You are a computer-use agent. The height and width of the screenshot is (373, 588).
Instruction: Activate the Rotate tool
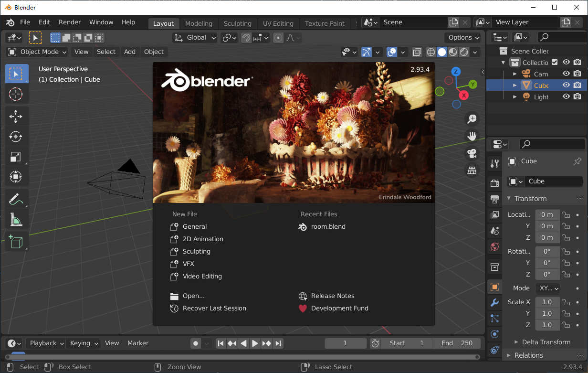tap(16, 137)
